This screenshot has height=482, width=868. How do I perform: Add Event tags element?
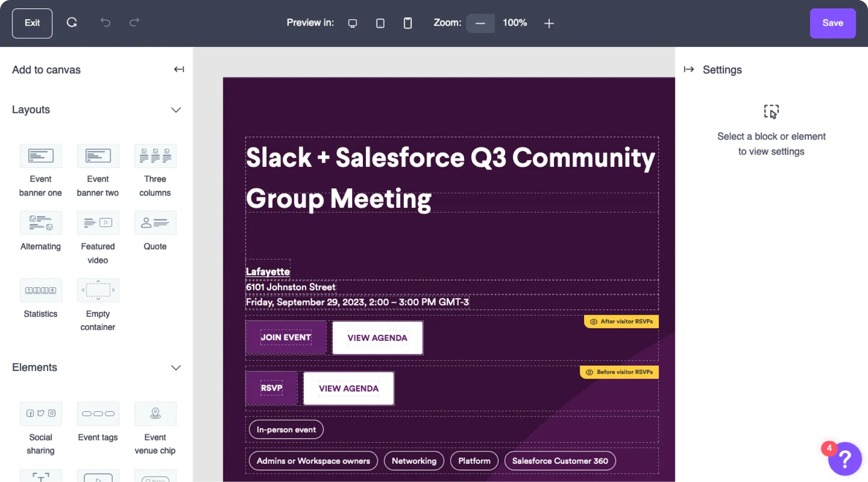click(x=98, y=422)
